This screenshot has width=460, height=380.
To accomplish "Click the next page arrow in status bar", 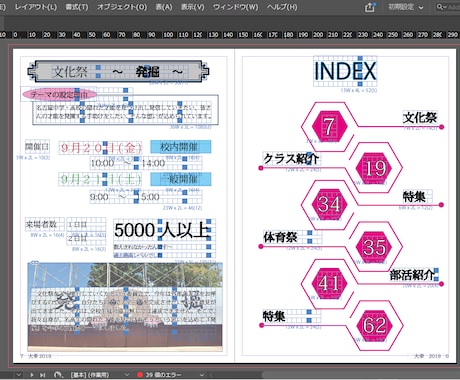I will click(x=32, y=375).
